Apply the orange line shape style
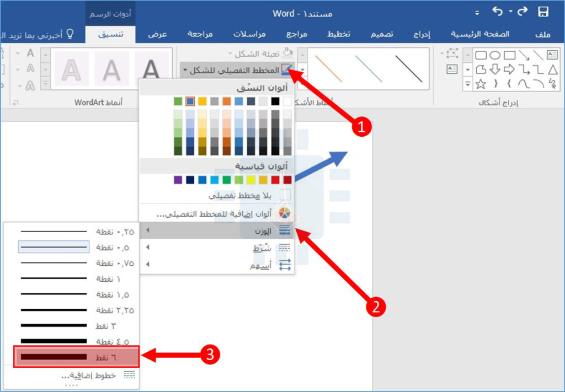Image resolution: width=565 pixels, height=392 pixels. point(328,68)
